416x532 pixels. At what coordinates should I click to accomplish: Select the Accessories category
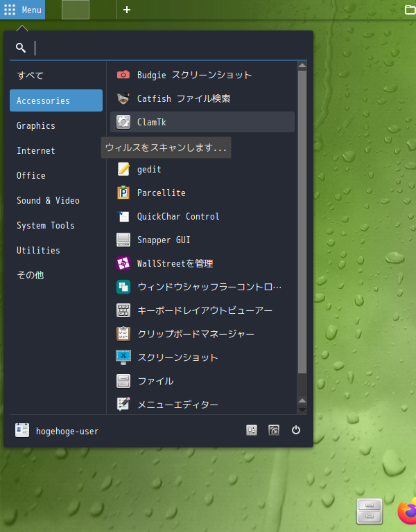pyautogui.click(x=56, y=100)
